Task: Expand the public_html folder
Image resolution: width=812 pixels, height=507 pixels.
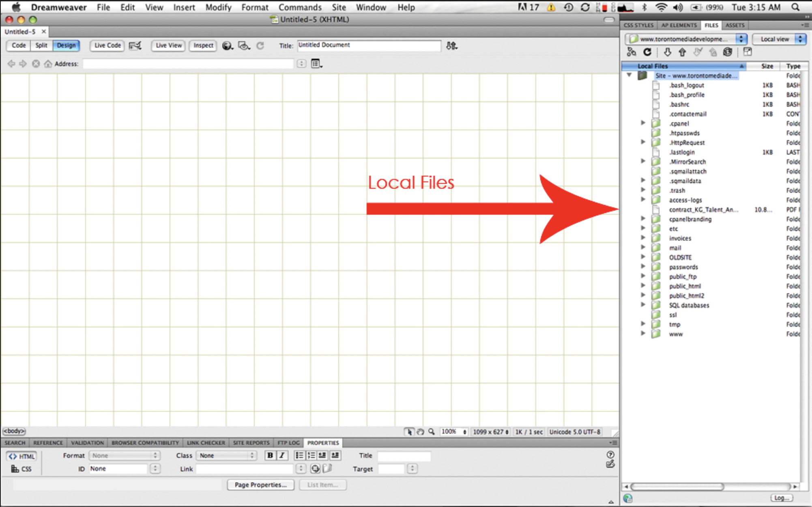Action: (x=643, y=286)
